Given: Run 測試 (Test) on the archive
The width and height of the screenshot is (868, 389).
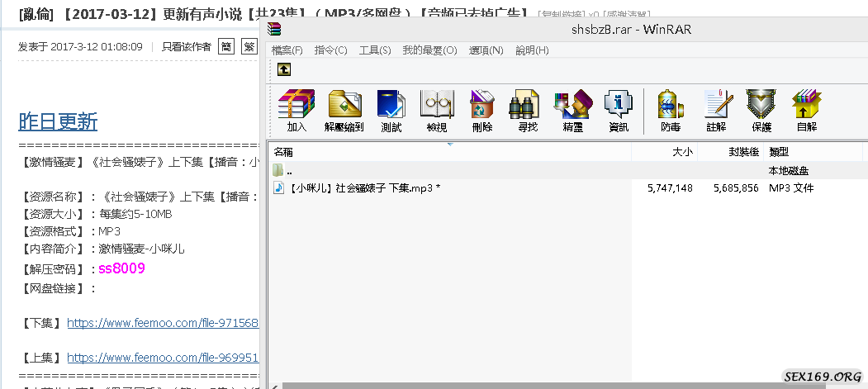Looking at the screenshot, I should 391,111.
